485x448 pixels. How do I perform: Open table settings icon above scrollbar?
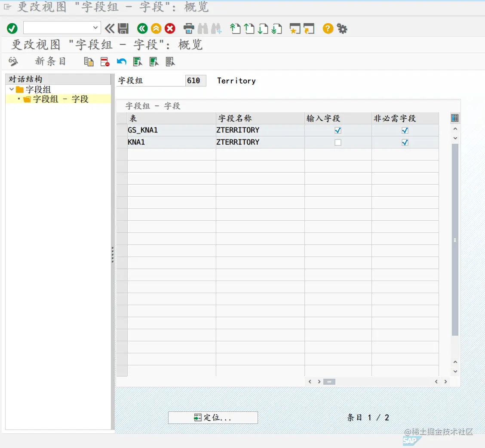coord(455,118)
